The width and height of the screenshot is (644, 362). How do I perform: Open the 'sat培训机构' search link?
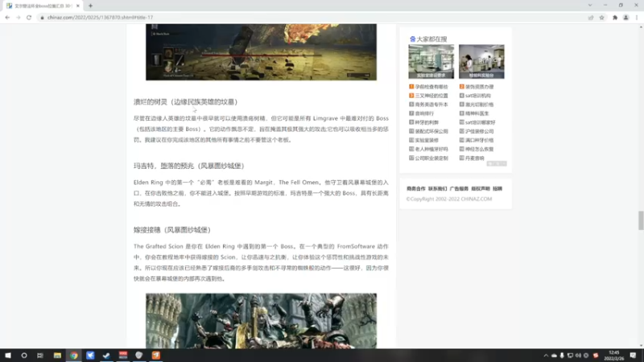click(x=477, y=96)
